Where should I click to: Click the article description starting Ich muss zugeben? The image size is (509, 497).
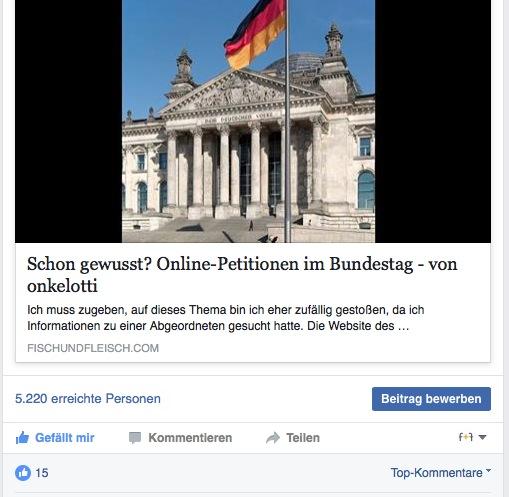pos(226,318)
